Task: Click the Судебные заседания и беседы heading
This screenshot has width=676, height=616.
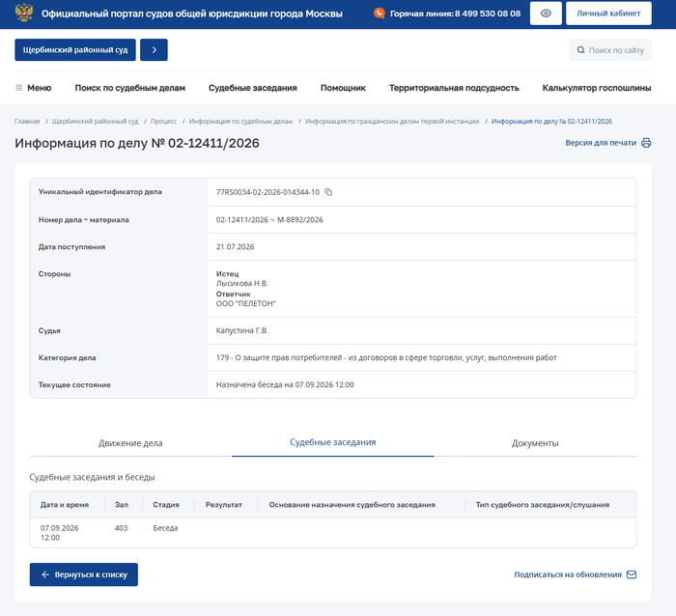Action: coord(93,477)
